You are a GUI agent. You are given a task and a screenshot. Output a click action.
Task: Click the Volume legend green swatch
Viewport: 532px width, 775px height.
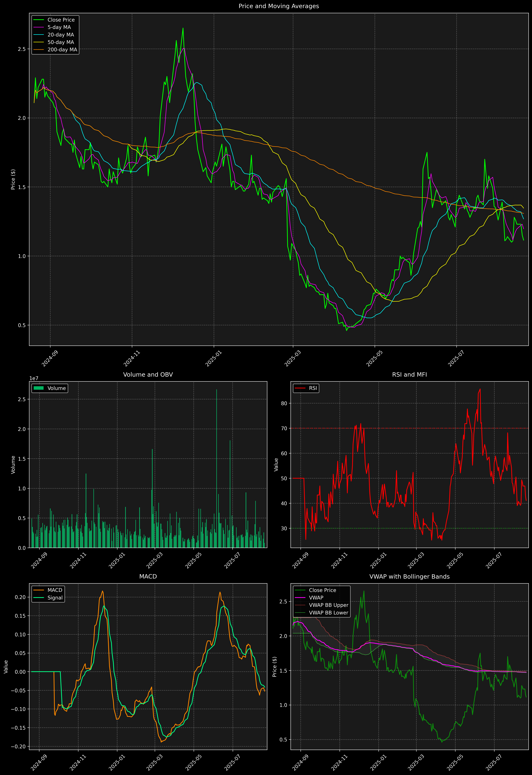[x=39, y=388]
